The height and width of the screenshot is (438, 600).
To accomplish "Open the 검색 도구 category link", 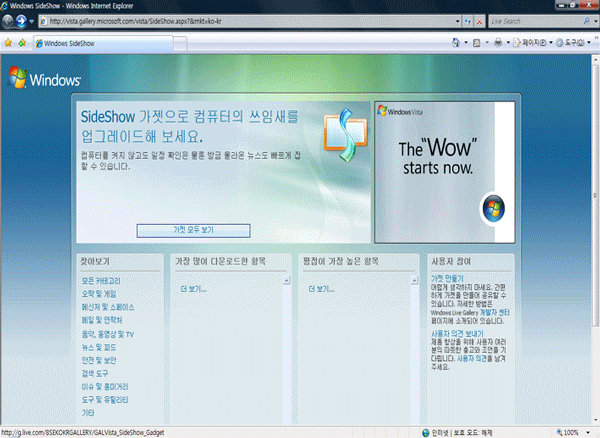I will pos(95,373).
